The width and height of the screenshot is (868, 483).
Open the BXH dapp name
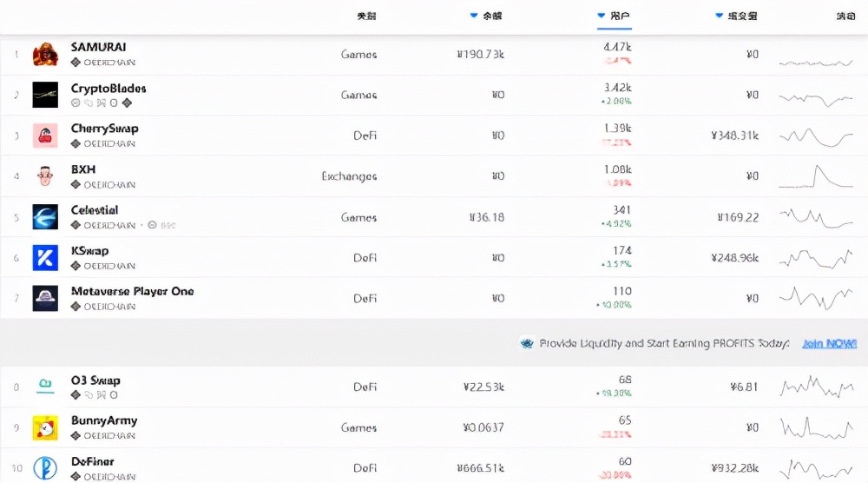point(83,169)
